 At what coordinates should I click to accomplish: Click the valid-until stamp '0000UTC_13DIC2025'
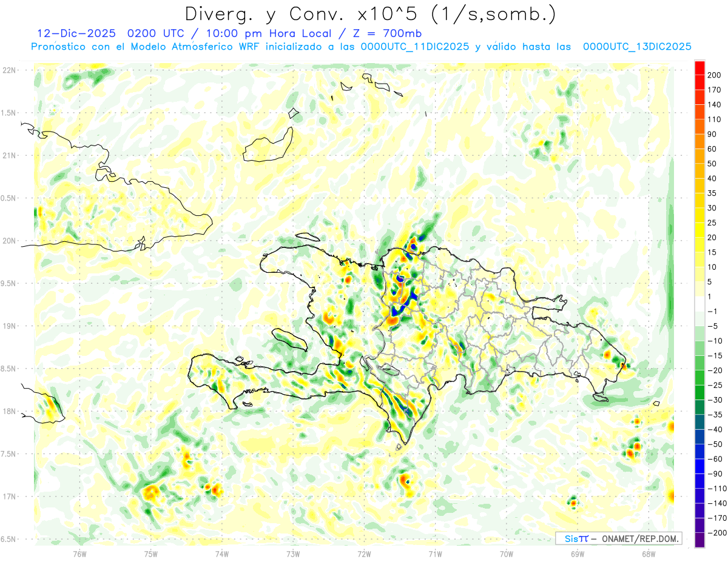click(x=637, y=47)
